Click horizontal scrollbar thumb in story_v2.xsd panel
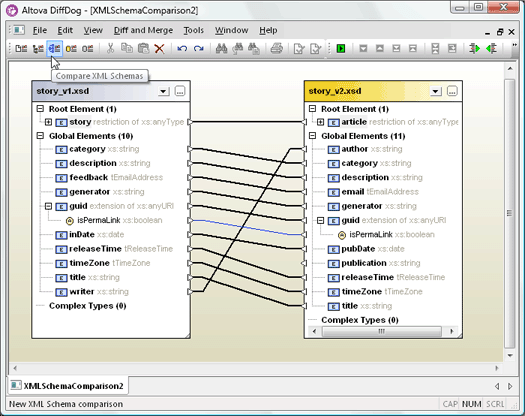The image size is (525, 416). (381, 331)
